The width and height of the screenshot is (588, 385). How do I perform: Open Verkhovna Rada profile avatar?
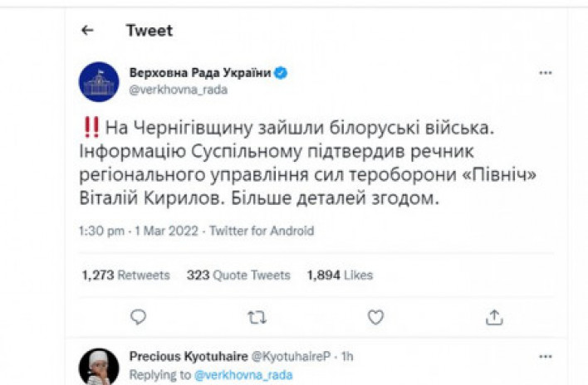click(x=99, y=81)
